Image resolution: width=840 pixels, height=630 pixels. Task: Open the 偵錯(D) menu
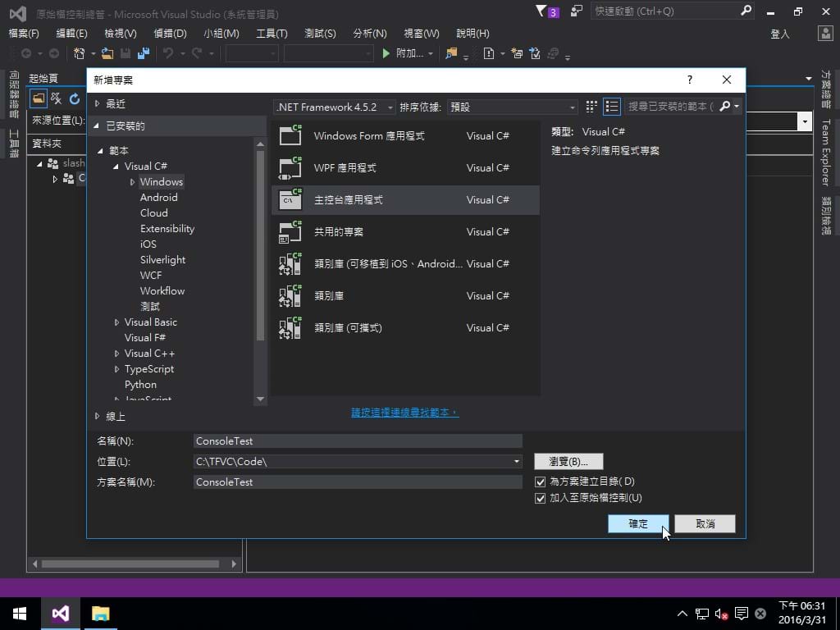(171, 33)
